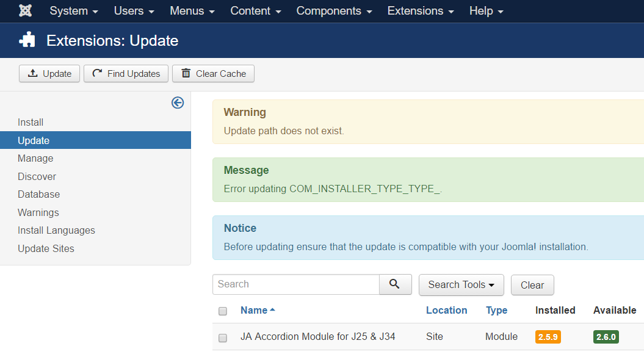The image size is (644, 357).
Task: Open the Extensions dropdown menu
Action: (421, 11)
